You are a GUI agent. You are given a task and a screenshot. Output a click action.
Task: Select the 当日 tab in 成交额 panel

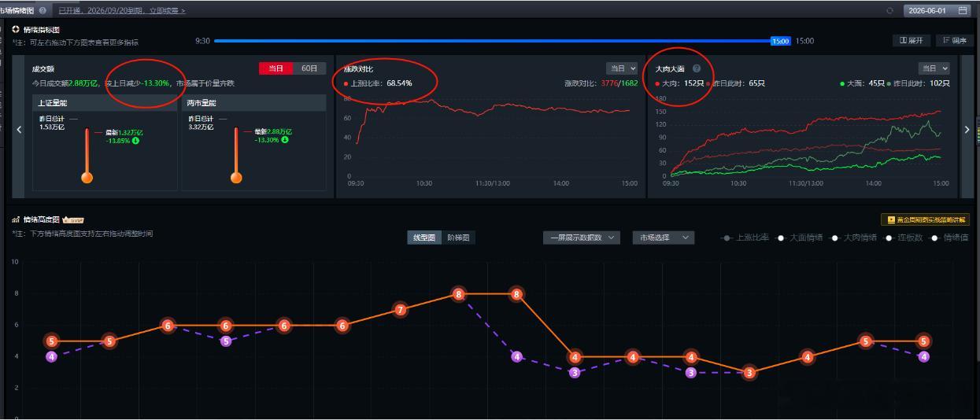pyautogui.click(x=276, y=68)
